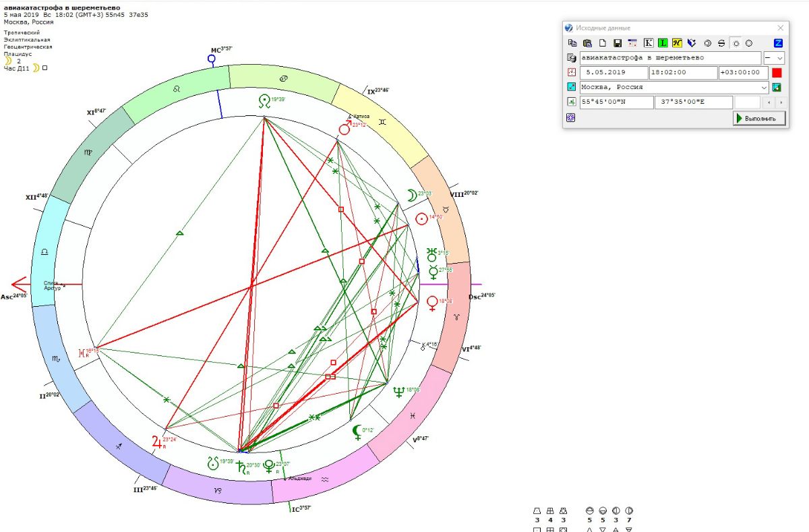Create new blank chart data

click(603, 43)
